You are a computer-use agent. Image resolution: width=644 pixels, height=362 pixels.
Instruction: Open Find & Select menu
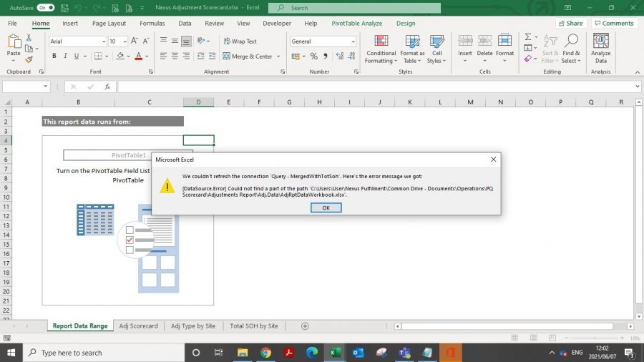(571, 49)
